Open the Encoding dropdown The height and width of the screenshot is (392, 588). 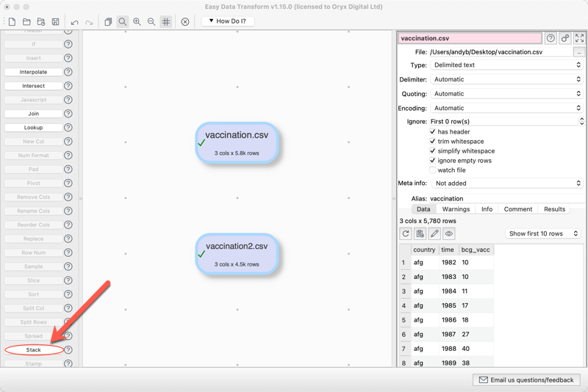pyautogui.click(x=506, y=108)
